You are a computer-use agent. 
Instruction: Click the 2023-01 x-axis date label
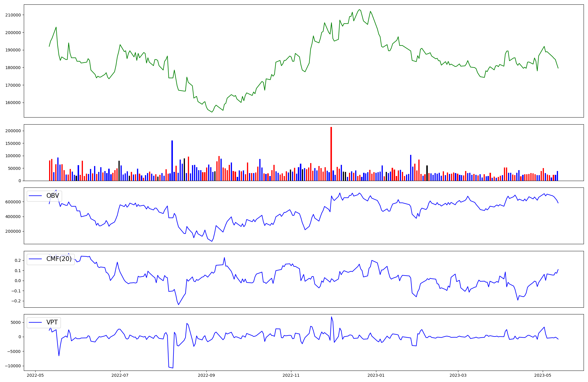376,375
